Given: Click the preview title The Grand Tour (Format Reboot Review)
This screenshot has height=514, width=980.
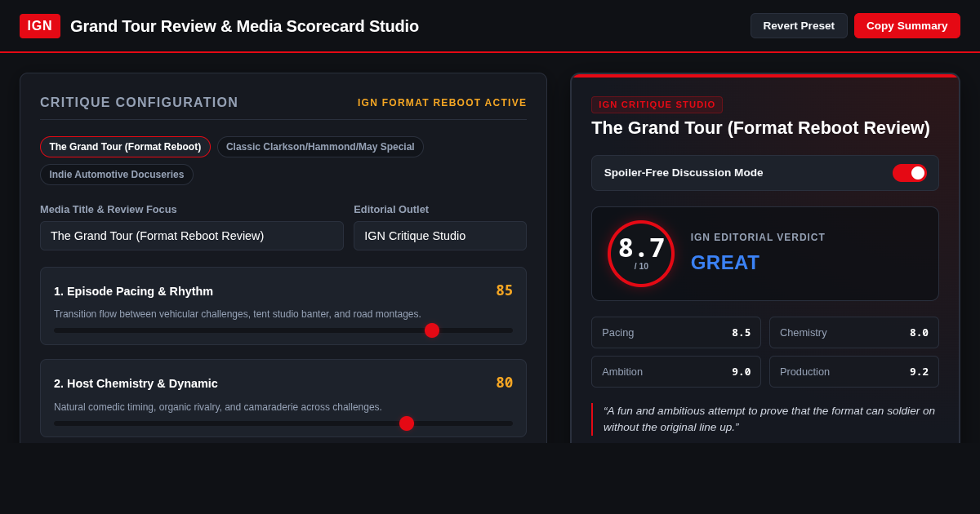Looking at the screenshot, I should pos(760,128).
